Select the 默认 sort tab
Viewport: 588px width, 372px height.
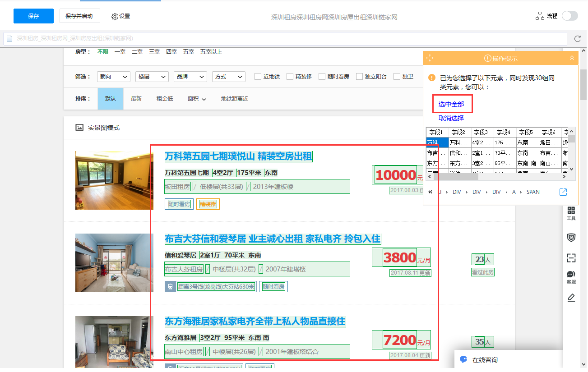[111, 99]
